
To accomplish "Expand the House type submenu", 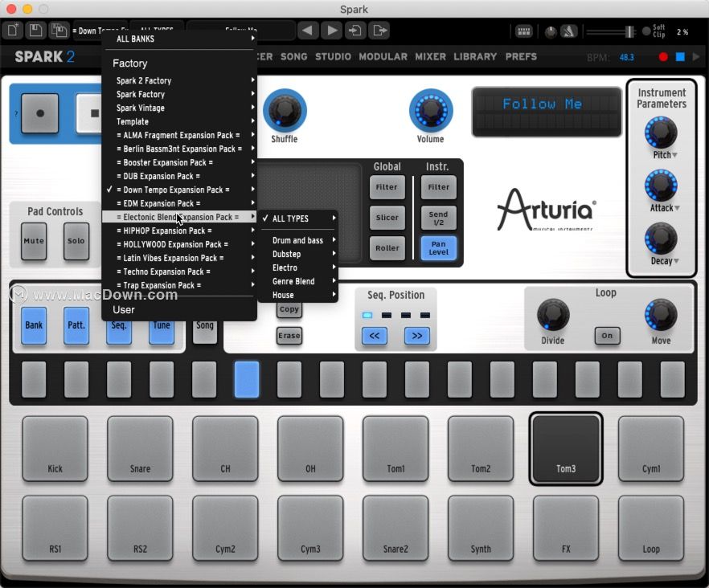I will (x=298, y=295).
